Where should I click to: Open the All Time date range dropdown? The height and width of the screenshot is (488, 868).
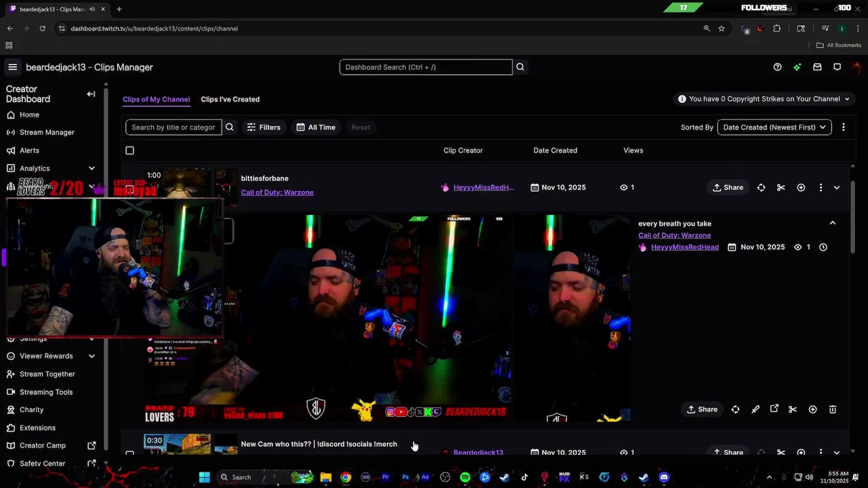316,127
